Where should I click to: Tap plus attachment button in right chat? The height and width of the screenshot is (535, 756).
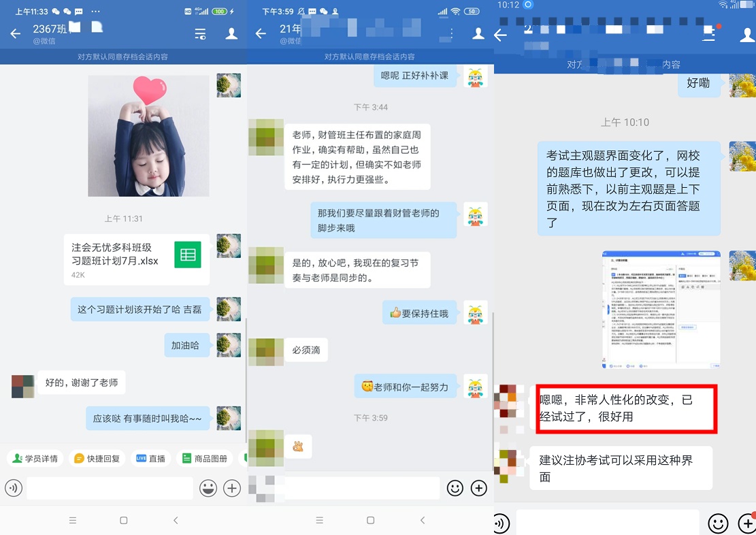[x=747, y=523]
